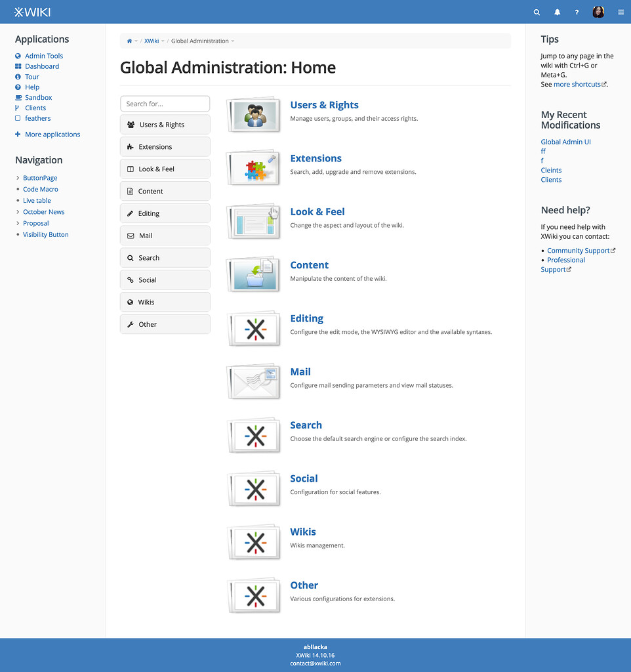Click the Look & Feel layout thumbnail

[254, 222]
